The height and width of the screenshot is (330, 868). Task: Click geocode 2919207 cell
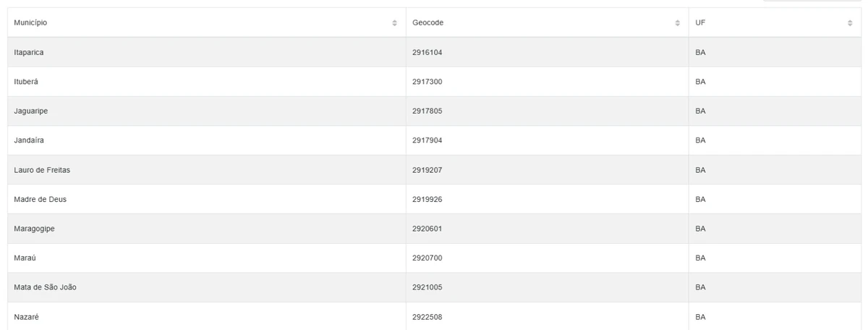tap(547, 170)
